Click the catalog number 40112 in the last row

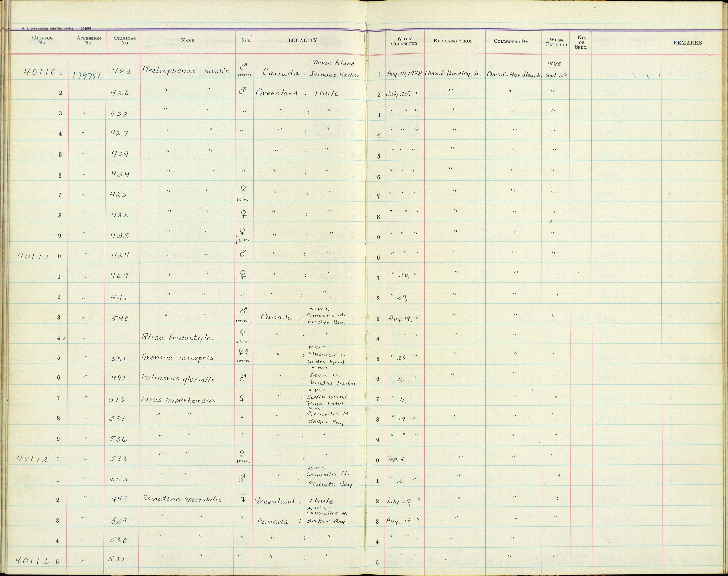(33, 560)
